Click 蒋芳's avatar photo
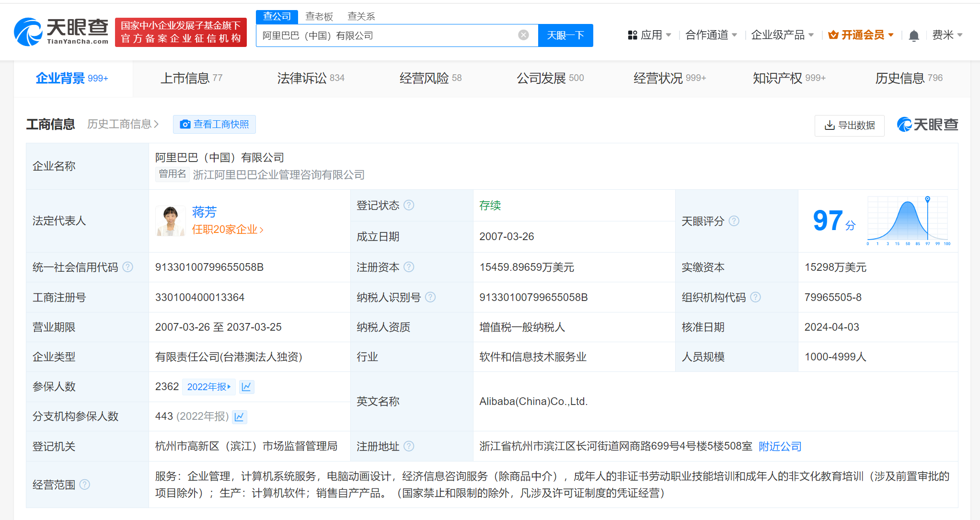The image size is (980, 520). (170, 221)
